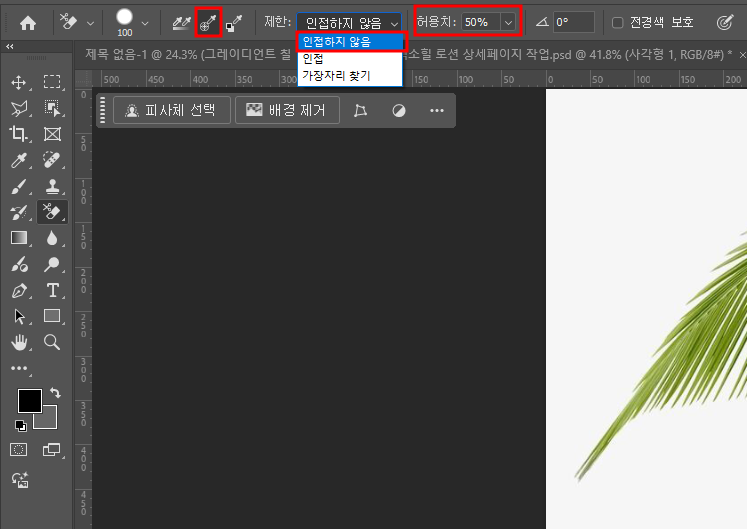Select the Zoom tool
This screenshot has height=529, width=747.
[52, 342]
